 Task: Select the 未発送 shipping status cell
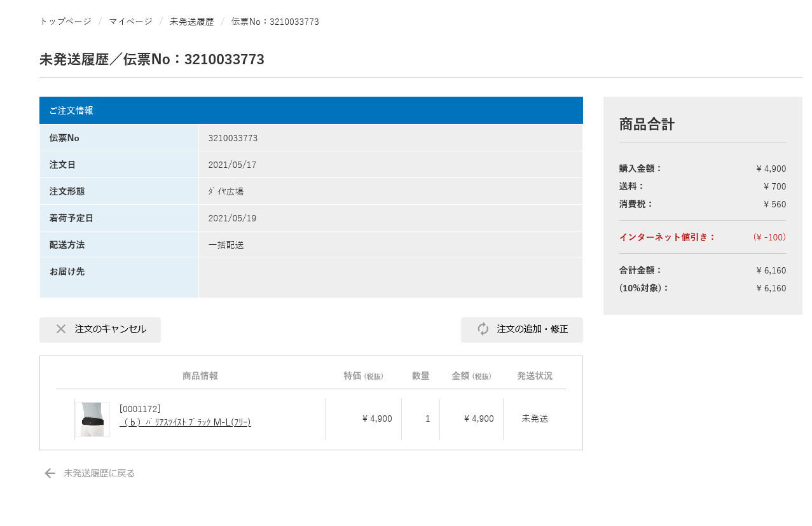pos(535,419)
